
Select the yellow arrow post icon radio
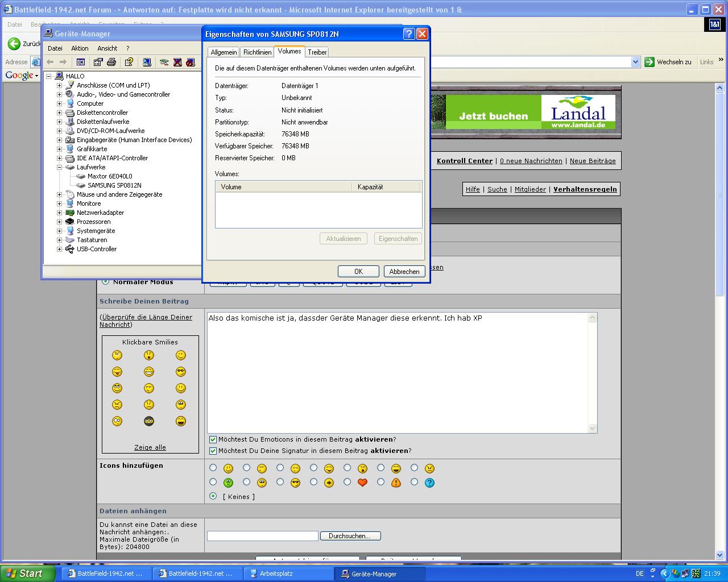click(313, 482)
